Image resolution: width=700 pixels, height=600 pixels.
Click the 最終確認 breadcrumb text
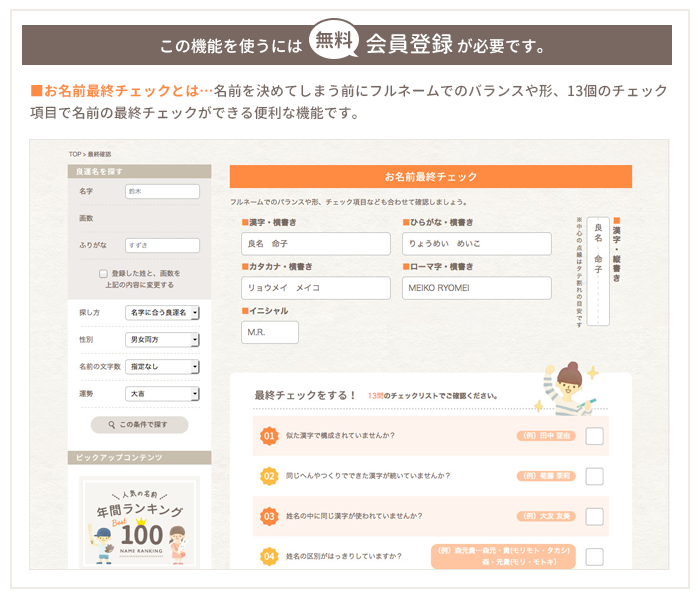pos(99,154)
